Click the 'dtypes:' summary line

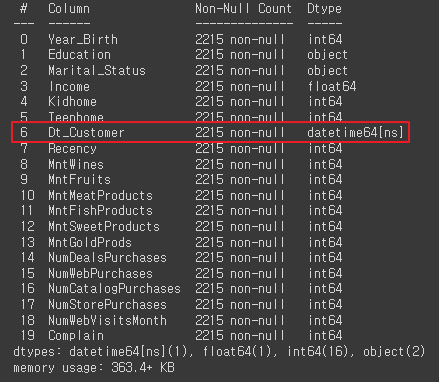coord(219,352)
